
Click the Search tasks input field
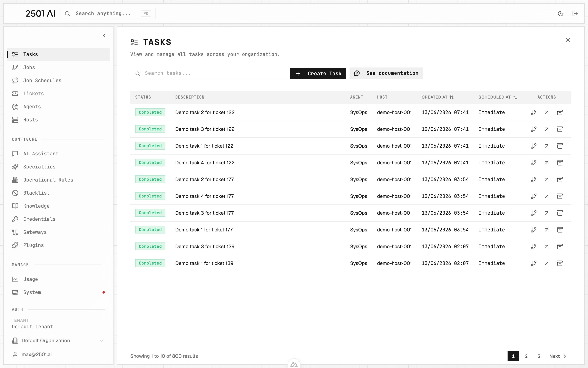208,73
